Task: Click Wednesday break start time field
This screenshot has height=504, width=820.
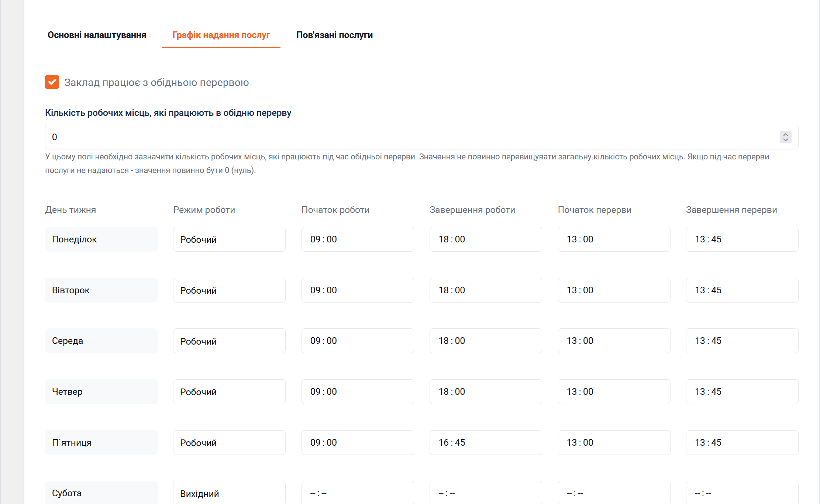Action: [614, 341]
